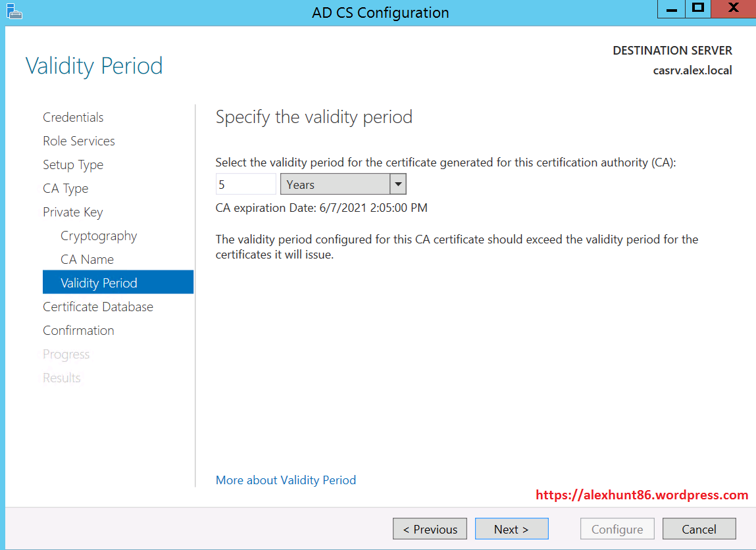
Task: Minimize the AD CS Configuration window
Action: [x=671, y=9]
